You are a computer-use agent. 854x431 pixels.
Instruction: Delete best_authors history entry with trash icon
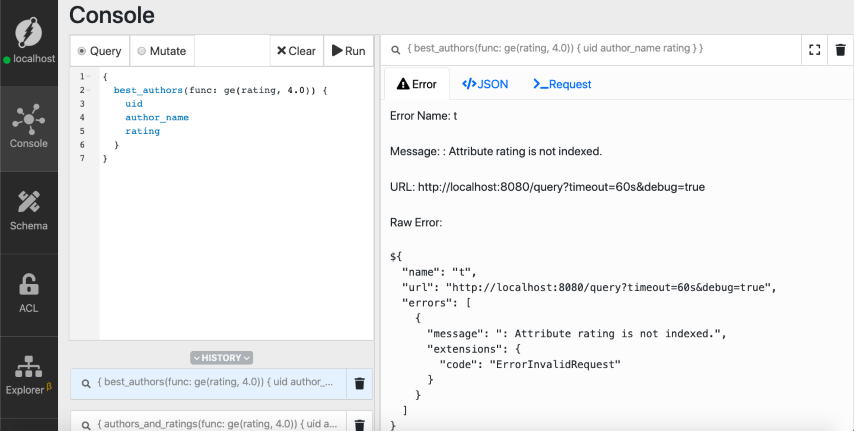[x=360, y=383]
